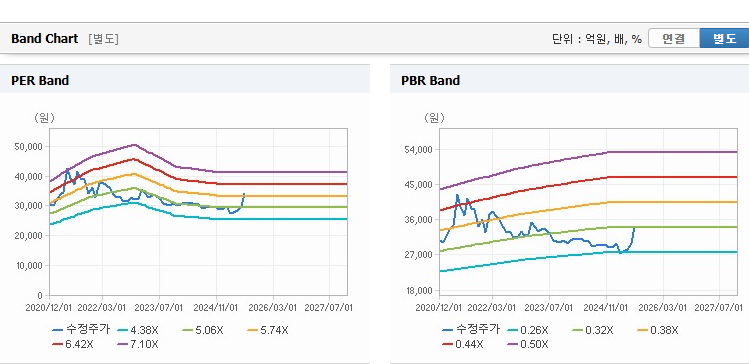This screenshot has height=364, width=749.
Task: Click the (원) unit label above PER chart
Action: click(x=44, y=118)
